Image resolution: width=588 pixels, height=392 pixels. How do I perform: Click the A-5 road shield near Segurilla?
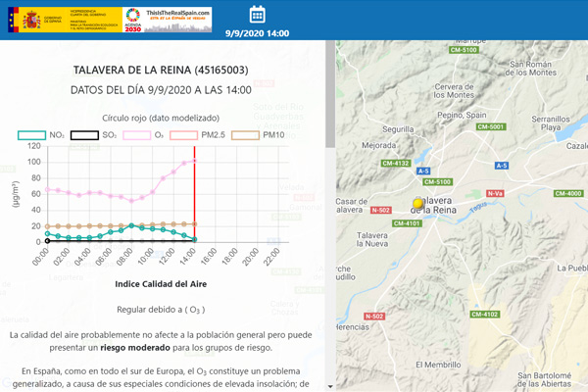[x=423, y=171]
